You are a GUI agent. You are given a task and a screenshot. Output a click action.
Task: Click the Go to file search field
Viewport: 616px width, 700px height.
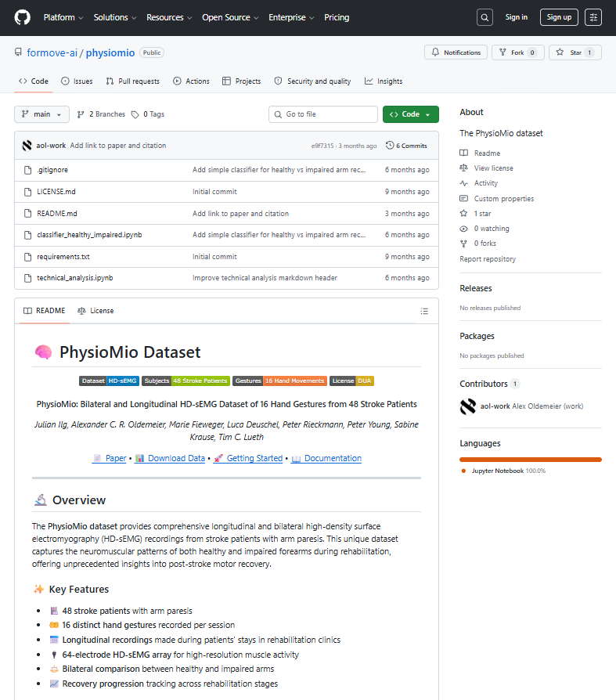[323, 114]
